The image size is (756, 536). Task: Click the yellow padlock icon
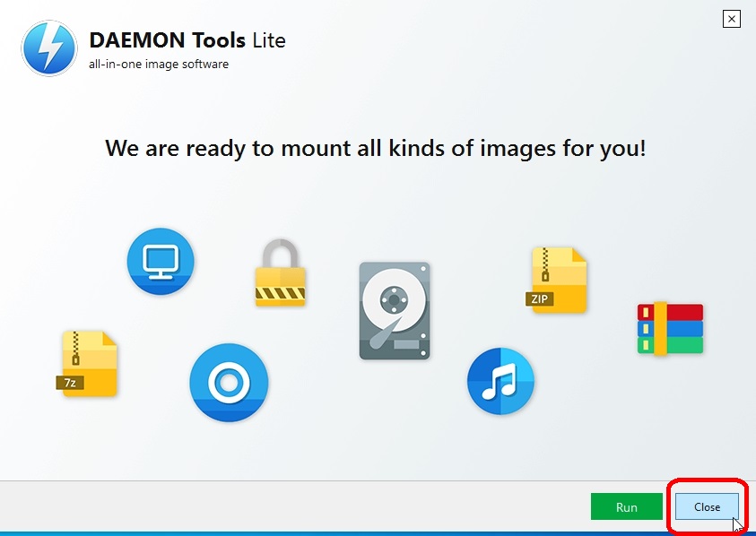pos(280,272)
